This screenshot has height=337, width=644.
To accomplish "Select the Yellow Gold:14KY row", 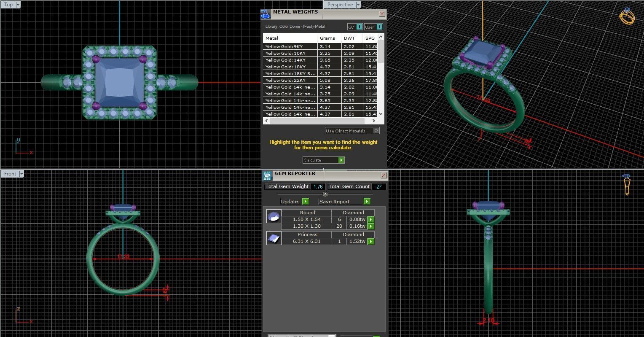I will (320, 60).
